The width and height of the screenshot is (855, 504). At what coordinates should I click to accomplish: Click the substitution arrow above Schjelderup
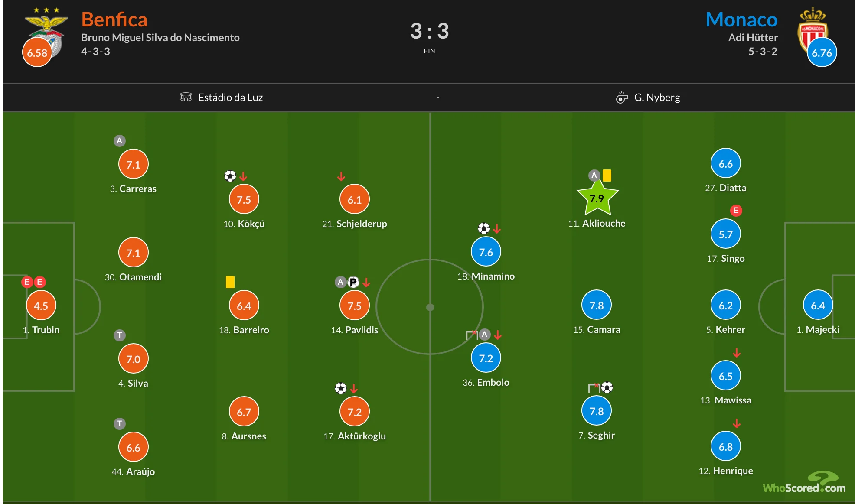point(341,176)
